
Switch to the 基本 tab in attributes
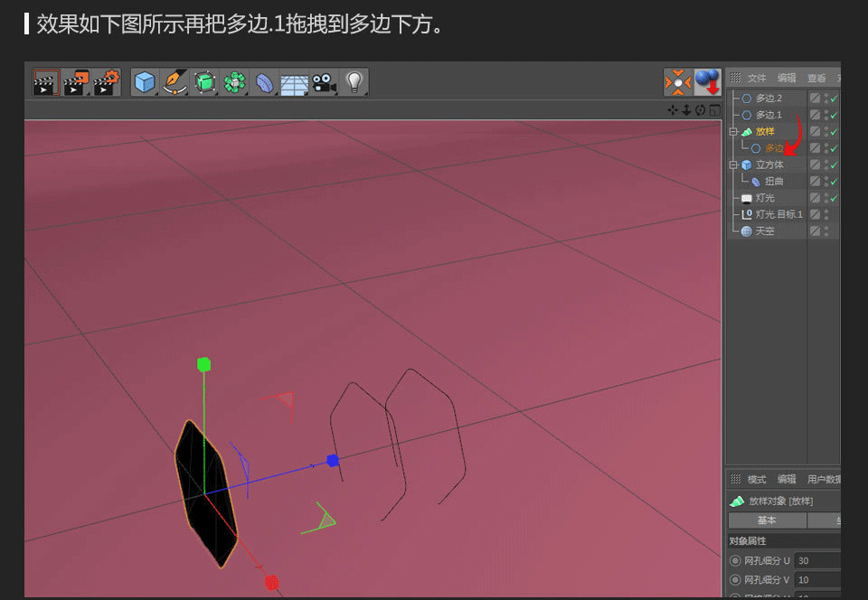tap(766, 520)
